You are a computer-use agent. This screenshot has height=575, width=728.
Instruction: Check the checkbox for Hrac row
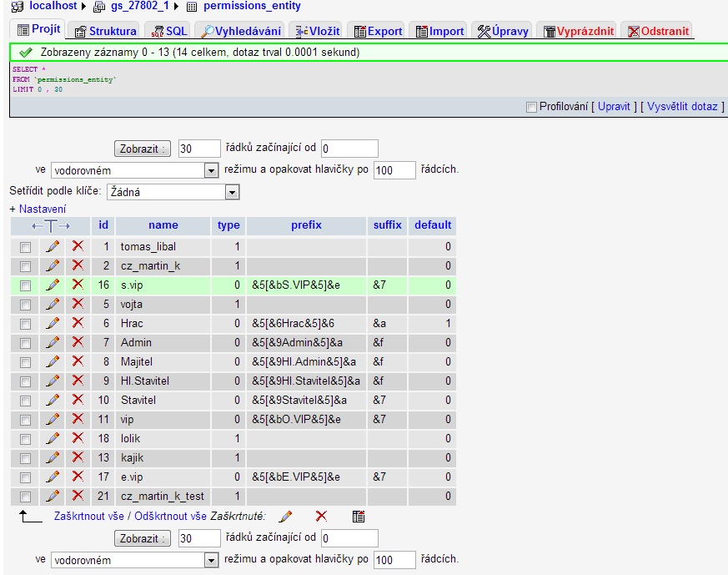[x=25, y=324]
